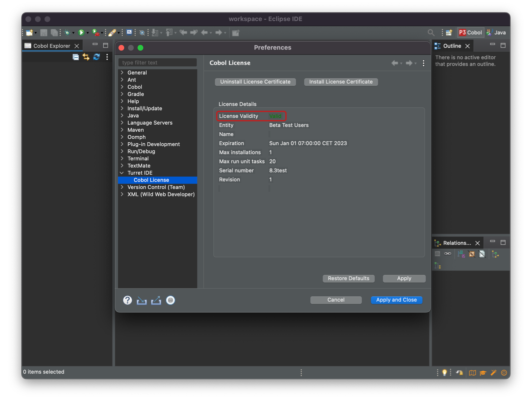
Task: Click the Export preferences icon
Action: click(156, 301)
